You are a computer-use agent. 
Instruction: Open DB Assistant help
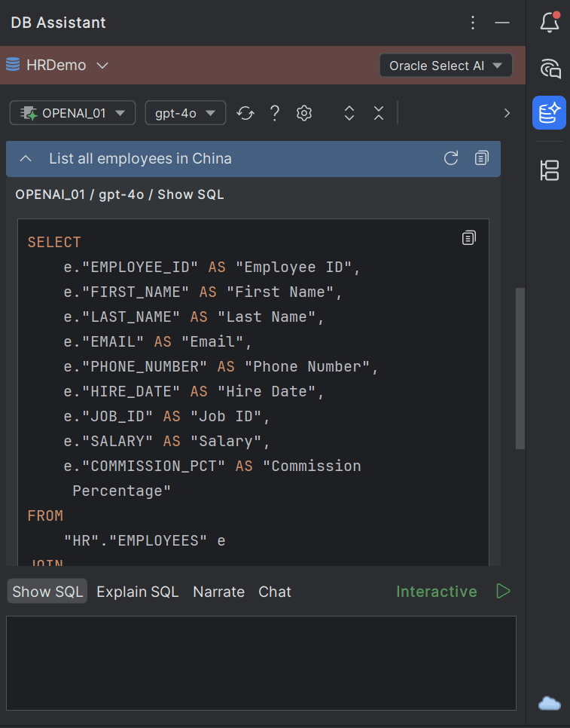coord(274,112)
